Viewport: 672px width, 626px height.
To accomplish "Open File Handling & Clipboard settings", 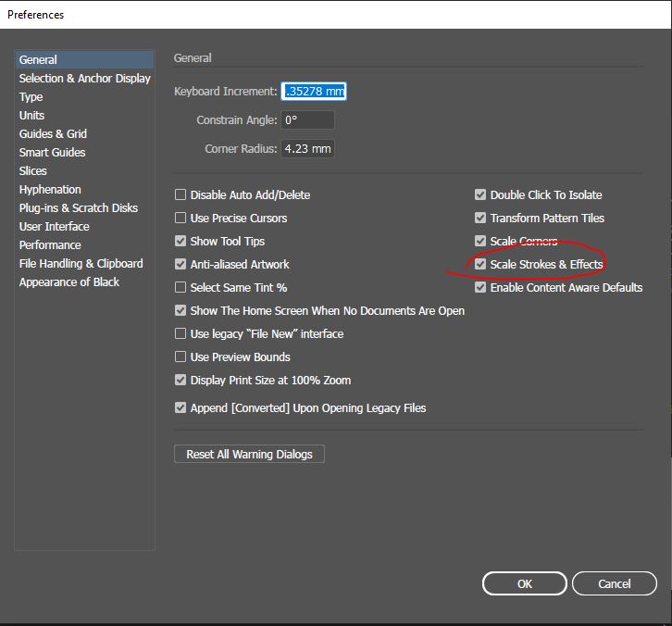I will click(81, 264).
